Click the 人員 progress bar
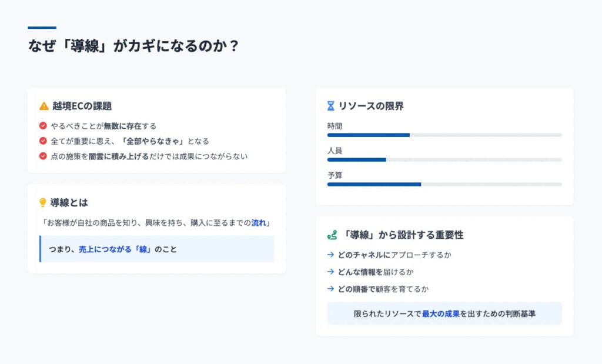 (x=444, y=160)
